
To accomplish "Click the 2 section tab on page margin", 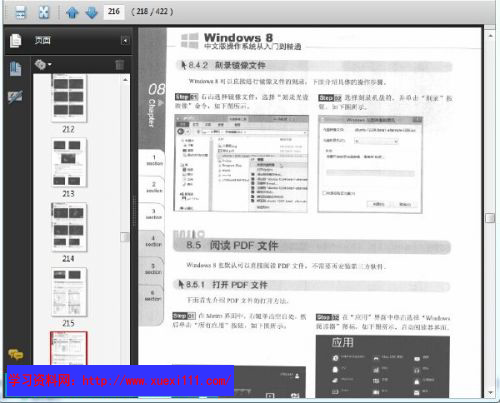I will coord(154,187).
